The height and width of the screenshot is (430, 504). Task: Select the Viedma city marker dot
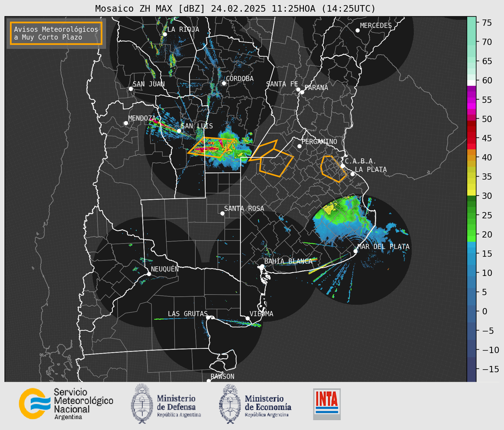tap(248, 318)
